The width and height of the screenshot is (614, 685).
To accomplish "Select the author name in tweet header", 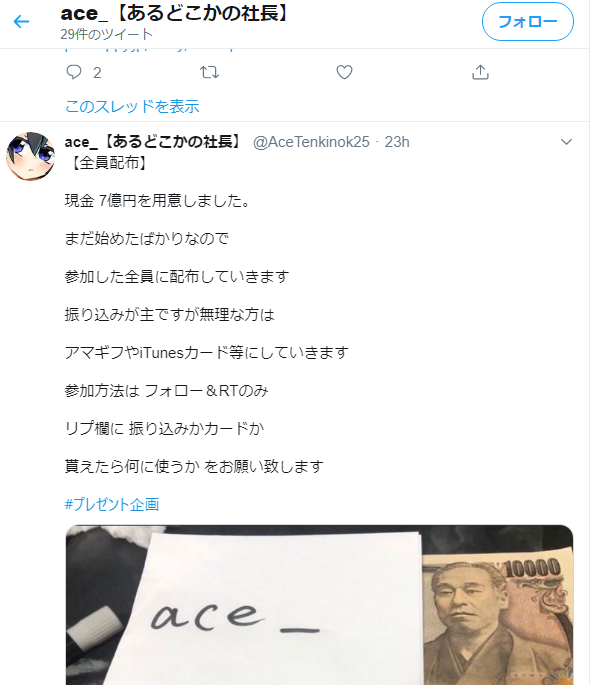I will [153, 142].
